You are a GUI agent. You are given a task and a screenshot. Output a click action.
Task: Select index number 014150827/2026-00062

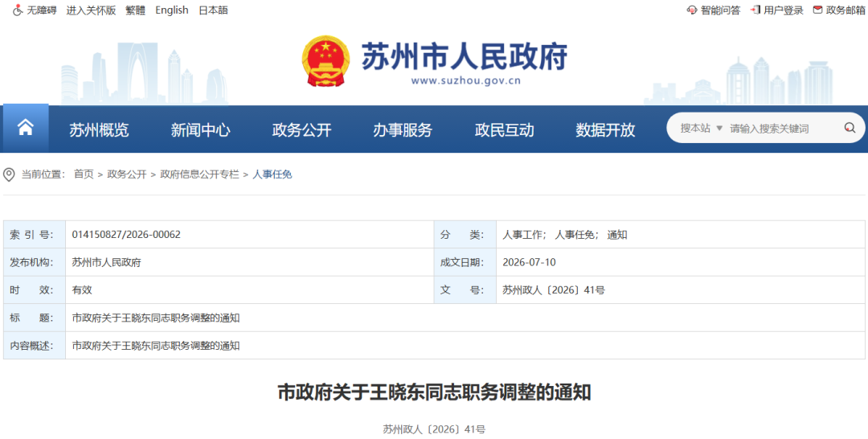click(126, 235)
